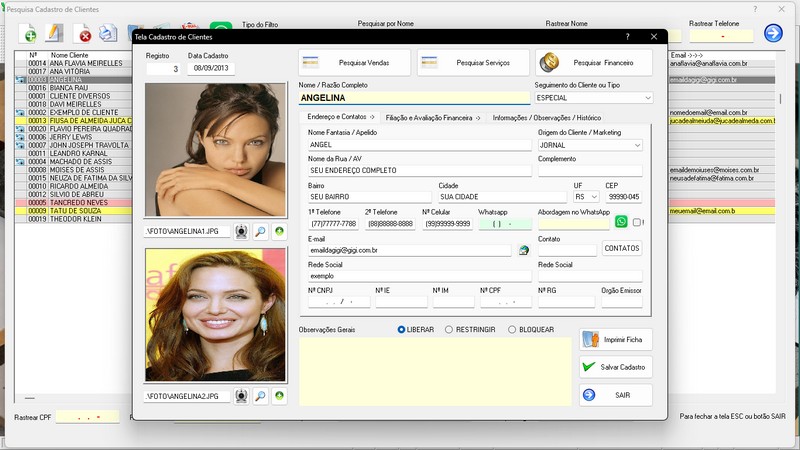Image resolution: width=800 pixels, height=450 pixels.
Task: Click the webcam icon beside ANGELINA1.JPG
Action: coord(241,232)
